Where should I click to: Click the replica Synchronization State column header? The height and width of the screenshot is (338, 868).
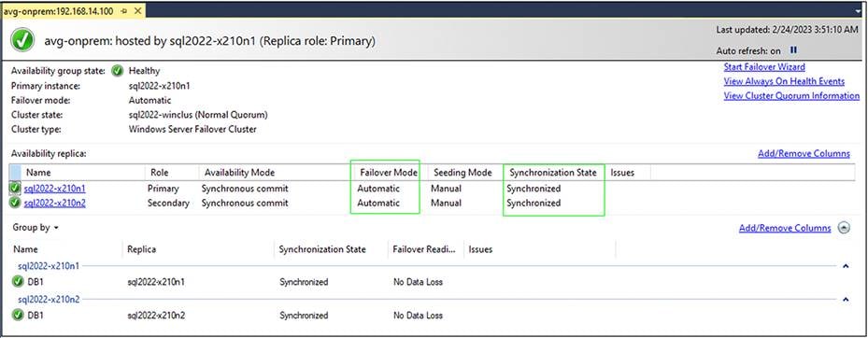pyautogui.click(x=553, y=173)
